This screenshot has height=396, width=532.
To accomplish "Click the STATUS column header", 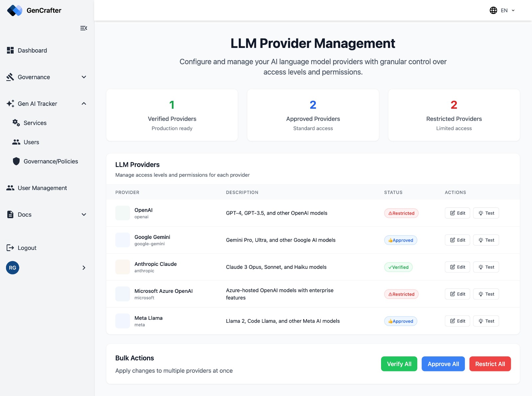I will (x=393, y=192).
